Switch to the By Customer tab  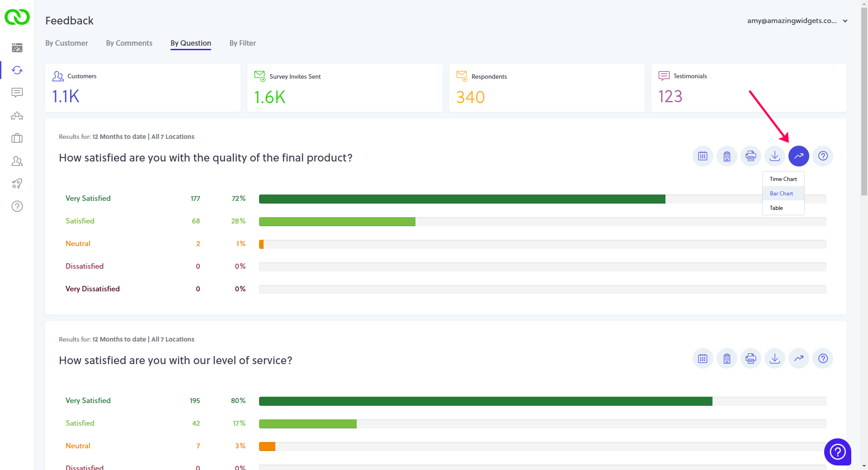66,43
